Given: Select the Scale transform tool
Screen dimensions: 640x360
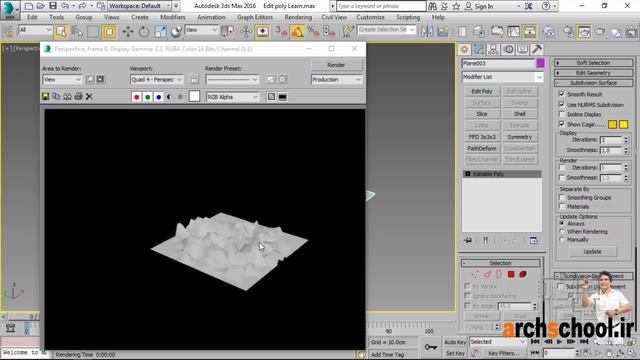Looking at the screenshot, I should (x=160, y=31).
